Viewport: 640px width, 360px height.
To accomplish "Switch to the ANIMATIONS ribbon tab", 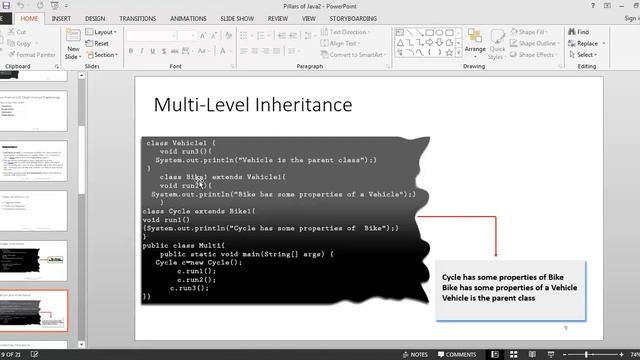I will pos(188,18).
